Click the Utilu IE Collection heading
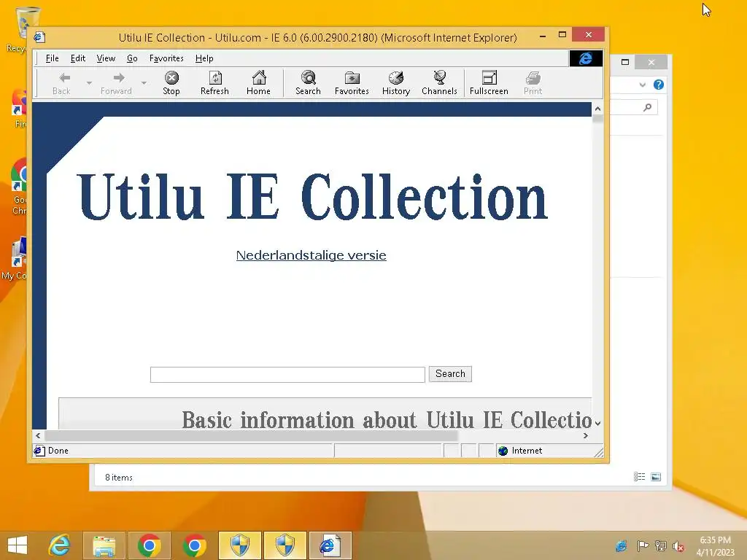Image resolution: width=747 pixels, height=560 pixels. click(312, 197)
